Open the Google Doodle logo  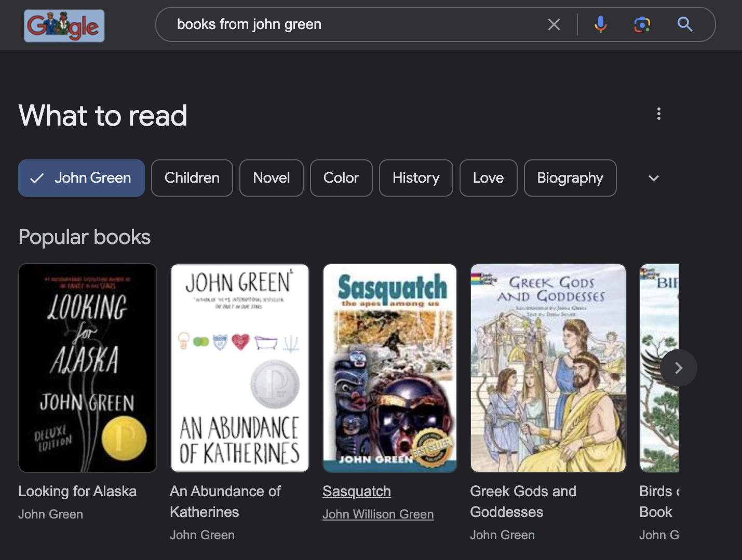[x=64, y=25]
